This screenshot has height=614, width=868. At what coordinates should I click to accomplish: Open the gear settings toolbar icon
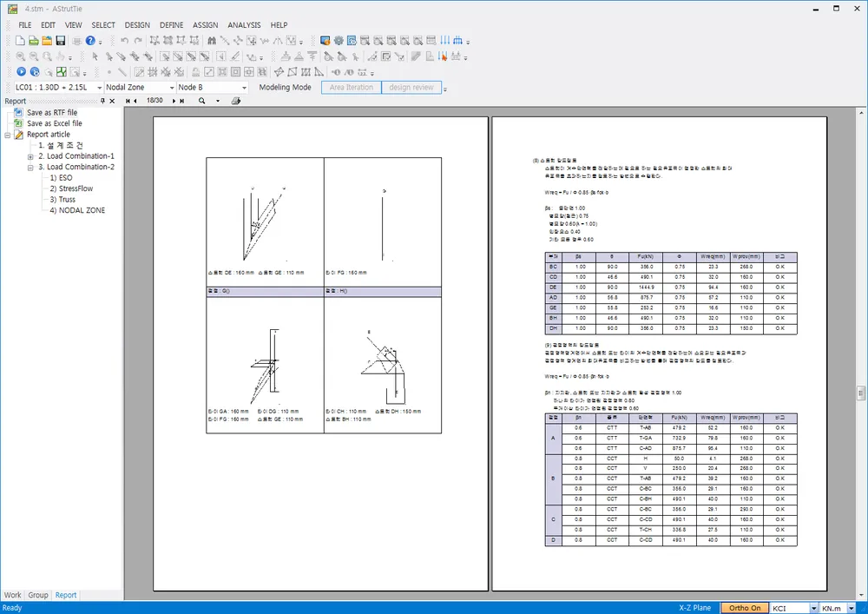(x=339, y=41)
